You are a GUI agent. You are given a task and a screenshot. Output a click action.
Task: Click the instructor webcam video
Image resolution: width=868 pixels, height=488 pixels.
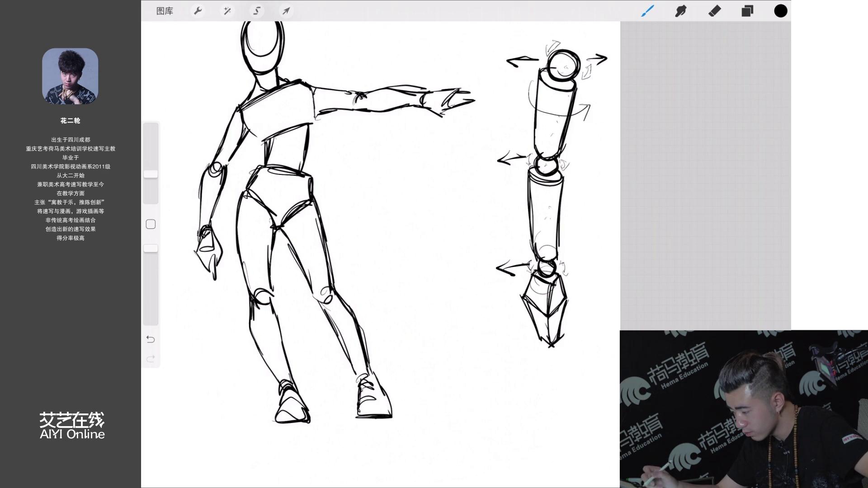click(744, 409)
